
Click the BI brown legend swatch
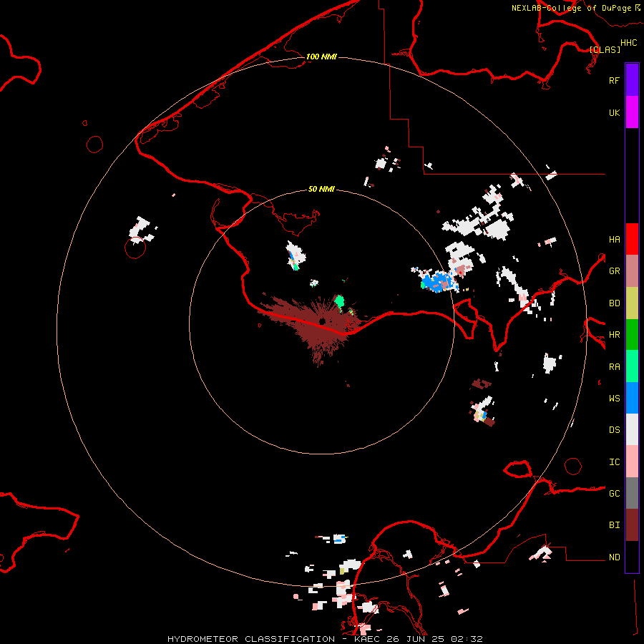[x=632, y=525]
